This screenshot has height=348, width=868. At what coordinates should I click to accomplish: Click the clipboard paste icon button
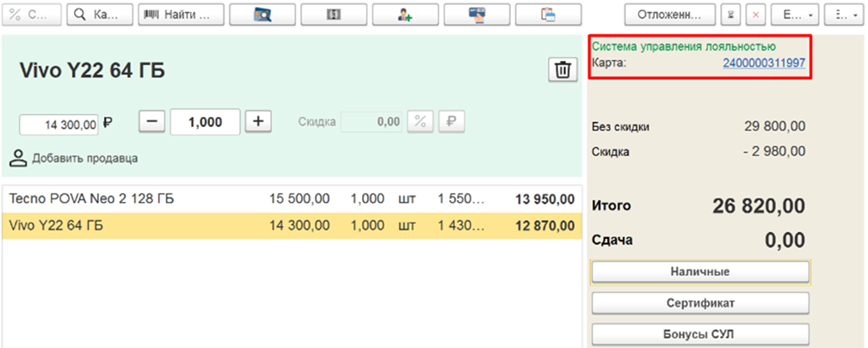(x=548, y=15)
